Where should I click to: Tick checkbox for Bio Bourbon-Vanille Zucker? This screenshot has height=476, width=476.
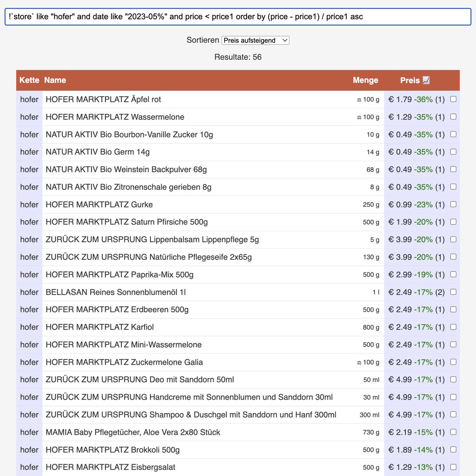[453, 134]
